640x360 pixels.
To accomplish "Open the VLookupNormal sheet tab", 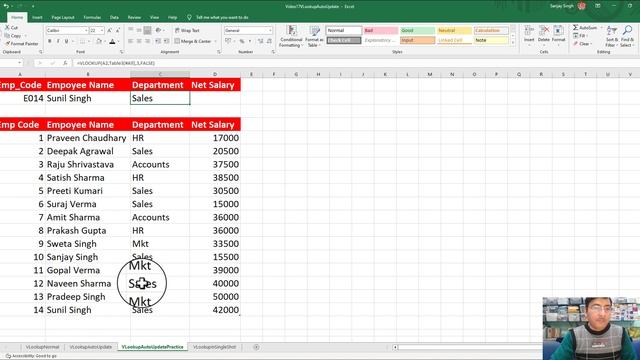I will click(x=42, y=347).
